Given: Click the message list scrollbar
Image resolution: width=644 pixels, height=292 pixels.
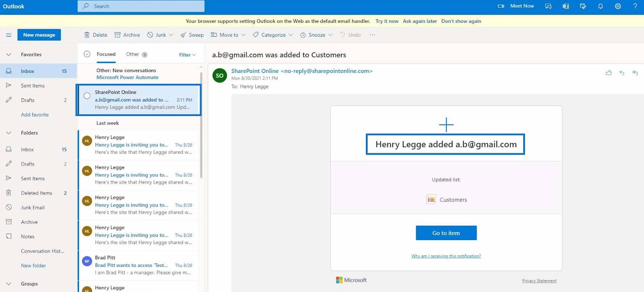Looking at the screenshot, I should (201, 125).
